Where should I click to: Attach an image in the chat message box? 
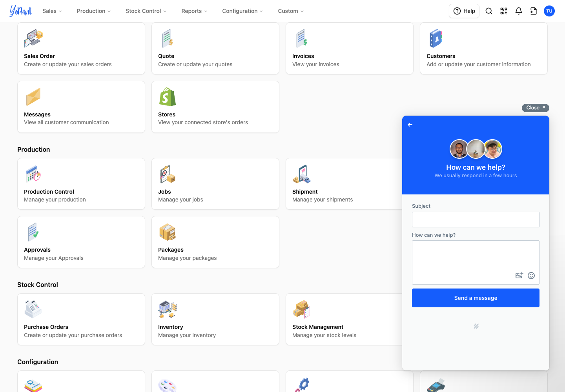[519, 275]
